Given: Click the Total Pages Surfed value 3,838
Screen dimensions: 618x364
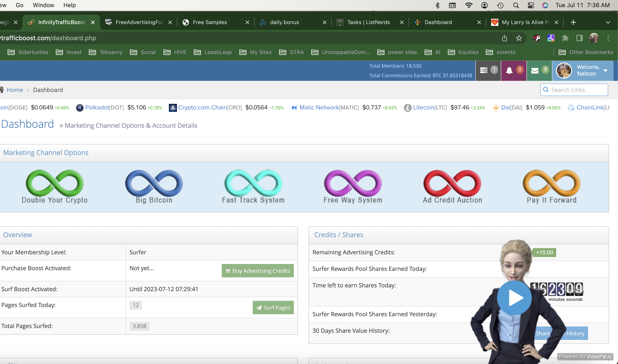Looking at the screenshot, I should (139, 326).
